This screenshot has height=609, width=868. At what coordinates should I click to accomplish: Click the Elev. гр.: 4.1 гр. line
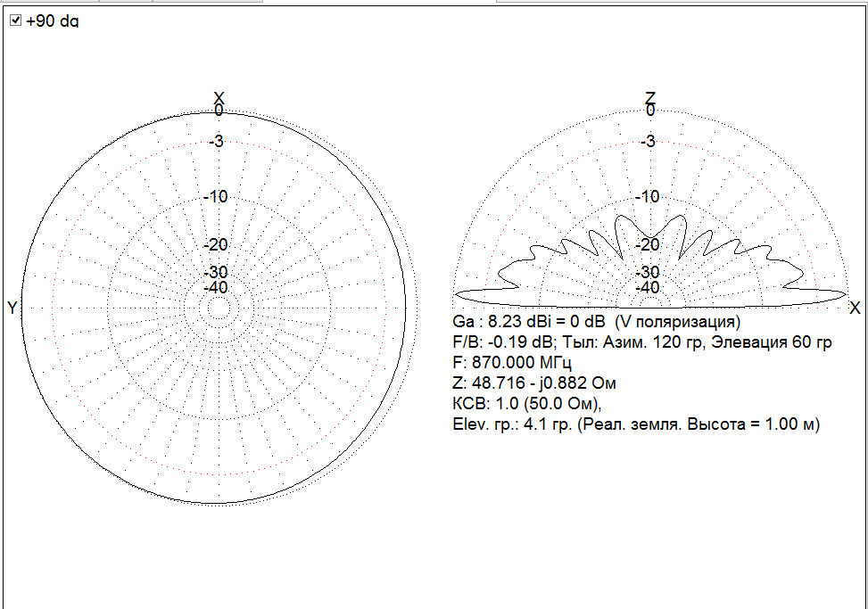[x=636, y=424]
